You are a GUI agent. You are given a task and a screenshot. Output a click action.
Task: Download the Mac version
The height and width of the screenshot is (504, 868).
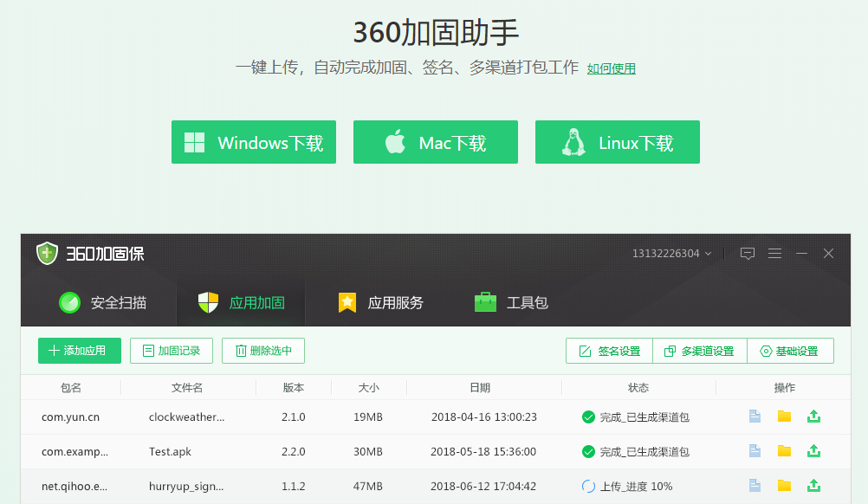(x=436, y=142)
